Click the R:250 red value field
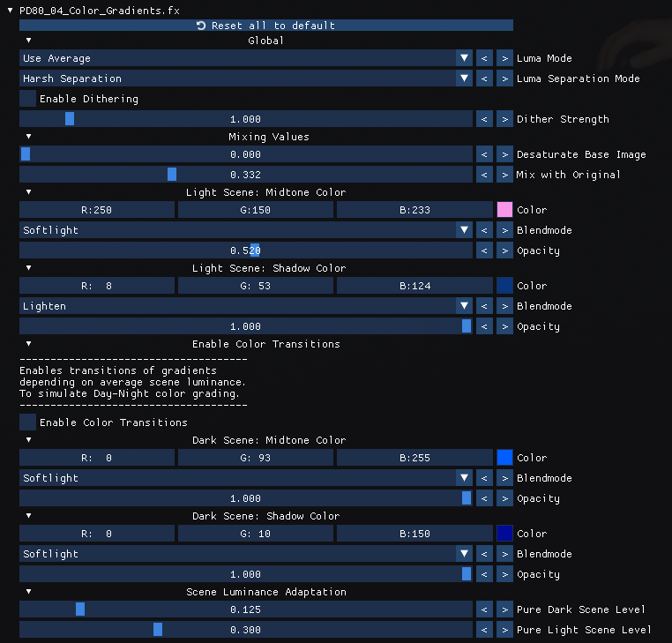 (97, 210)
